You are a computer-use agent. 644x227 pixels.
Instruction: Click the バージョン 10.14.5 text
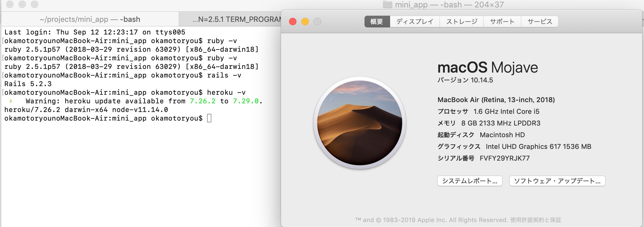pyautogui.click(x=465, y=80)
